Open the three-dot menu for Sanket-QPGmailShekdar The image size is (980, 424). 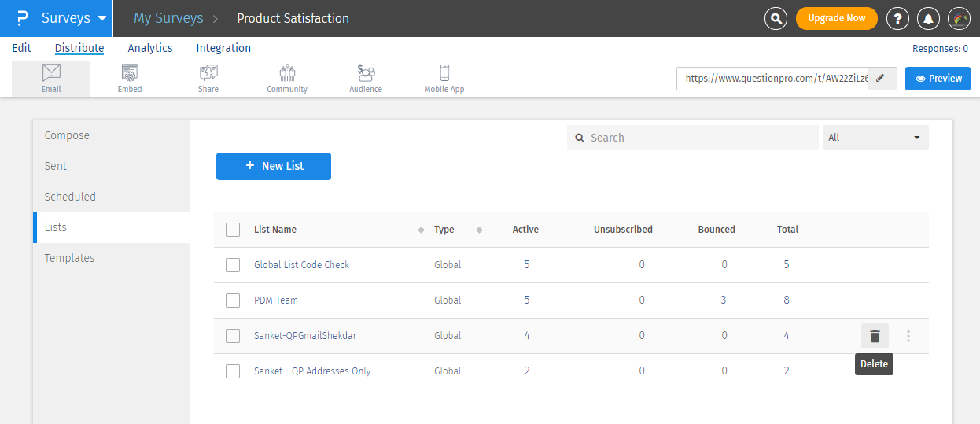(908, 336)
